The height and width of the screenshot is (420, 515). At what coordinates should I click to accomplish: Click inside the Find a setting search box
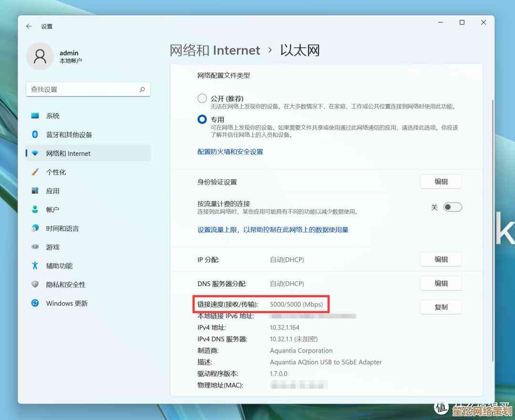tap(83, 90)
